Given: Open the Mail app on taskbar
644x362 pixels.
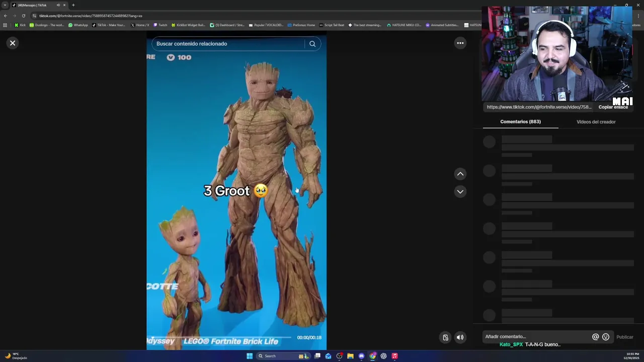Looking at the screenshot, I should (x=328, y=356).
